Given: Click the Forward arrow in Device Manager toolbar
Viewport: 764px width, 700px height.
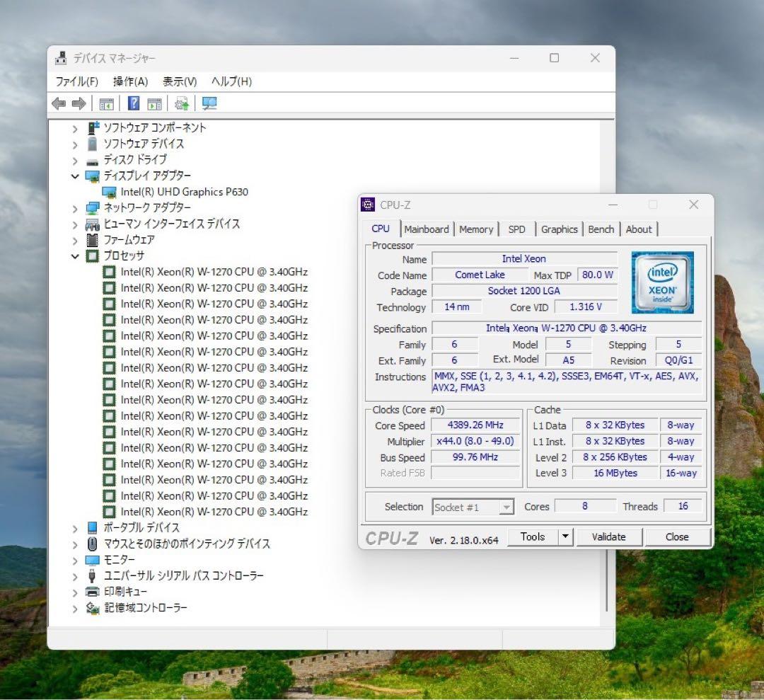Looking at the screenshot, I should tap(79, 103).
